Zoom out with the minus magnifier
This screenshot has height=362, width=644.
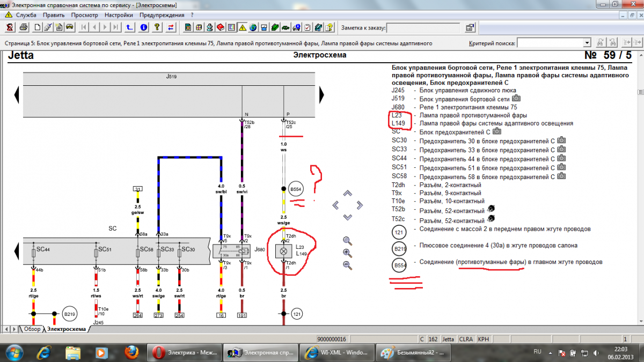pyautogui.click(x=347, y=265)
